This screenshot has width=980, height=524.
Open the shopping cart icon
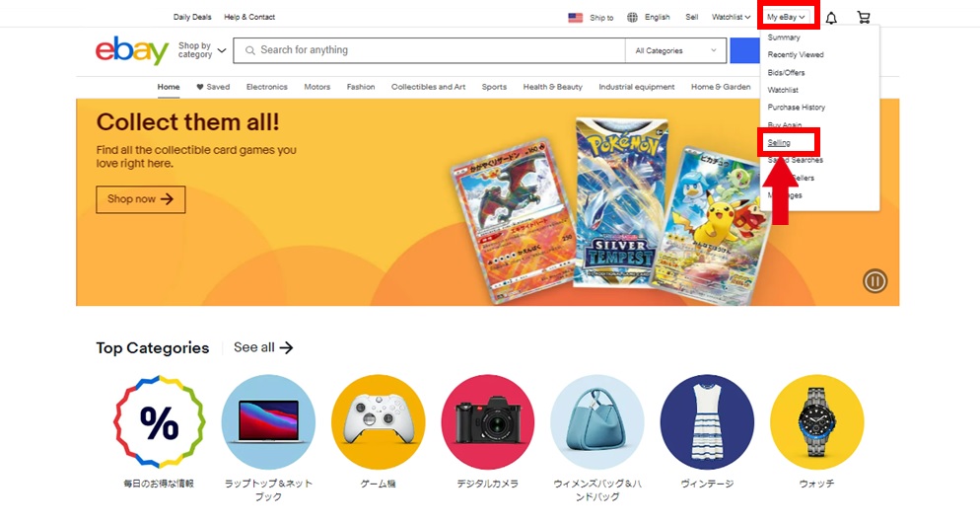point(864,18)
